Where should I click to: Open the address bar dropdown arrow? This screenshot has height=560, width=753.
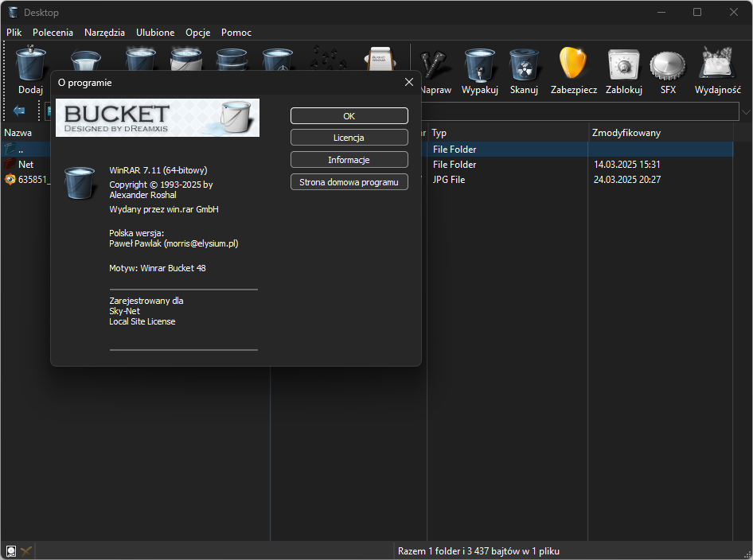point(746,112)
